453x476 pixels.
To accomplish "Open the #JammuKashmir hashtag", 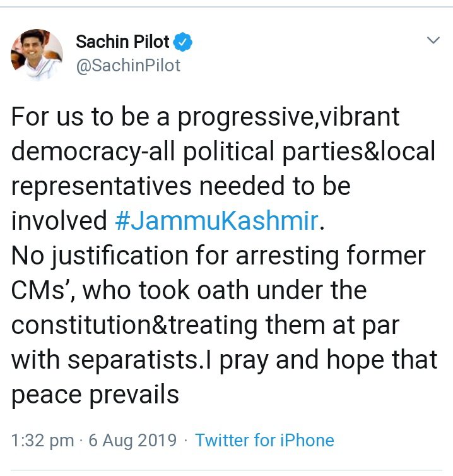I will tap(216, 220).
